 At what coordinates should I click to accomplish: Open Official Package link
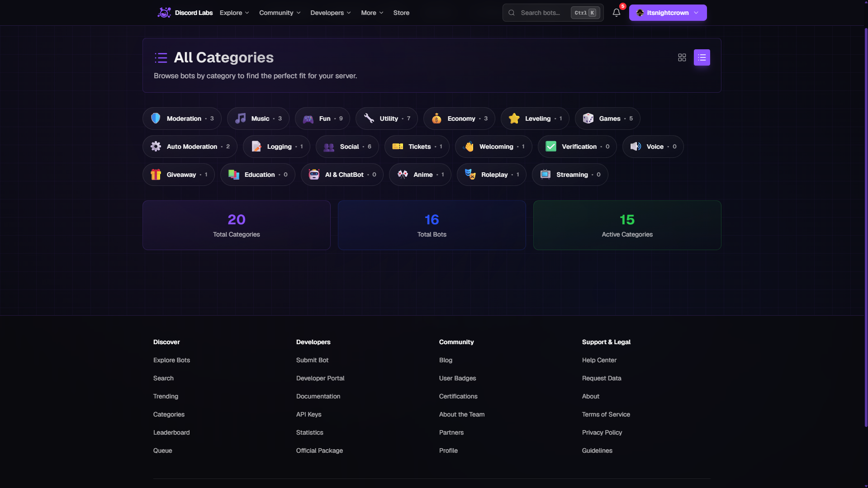(319, 450)
